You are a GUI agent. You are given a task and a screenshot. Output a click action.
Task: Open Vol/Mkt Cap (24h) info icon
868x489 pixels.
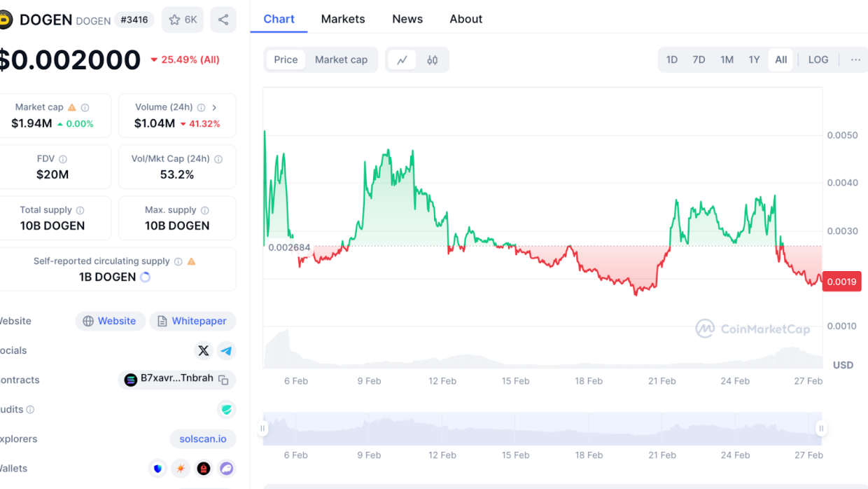[218, 159]
